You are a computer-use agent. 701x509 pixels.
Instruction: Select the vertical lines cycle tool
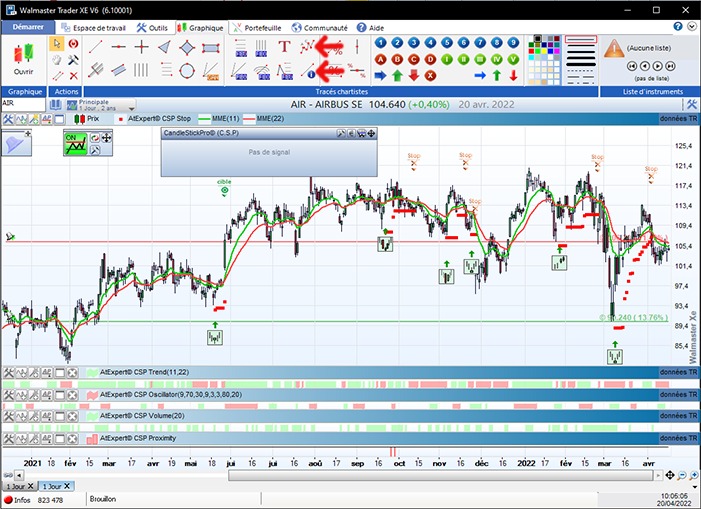click(141, 70)
